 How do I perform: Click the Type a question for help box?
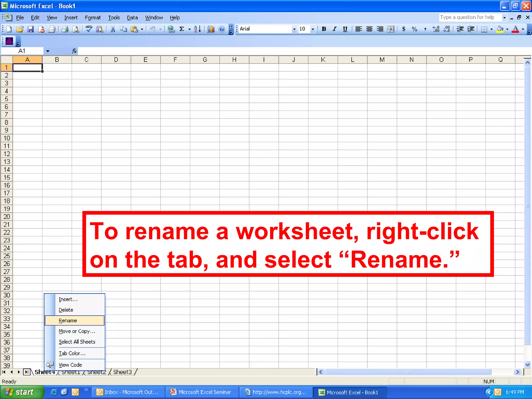point(470,17)
